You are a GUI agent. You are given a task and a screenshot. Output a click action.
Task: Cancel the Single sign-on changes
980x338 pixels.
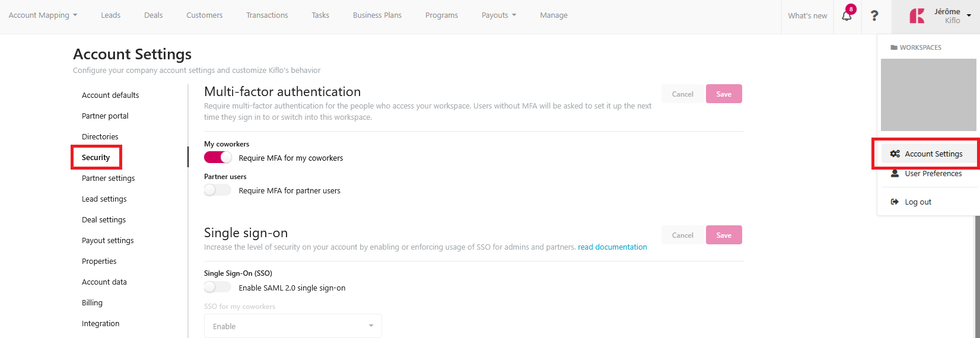pyautogui.click(x=682, y=235)
